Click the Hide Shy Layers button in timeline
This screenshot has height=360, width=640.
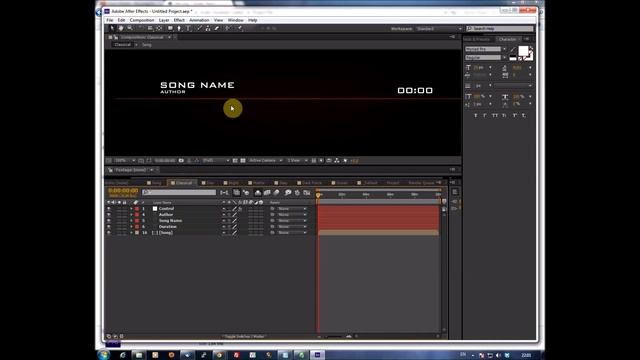[x=258, y=192]
